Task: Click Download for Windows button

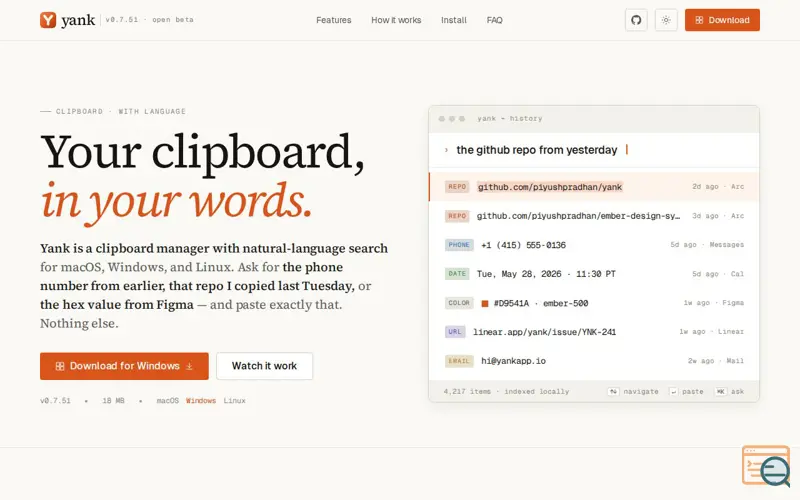Action: click(x=124, y=366)
